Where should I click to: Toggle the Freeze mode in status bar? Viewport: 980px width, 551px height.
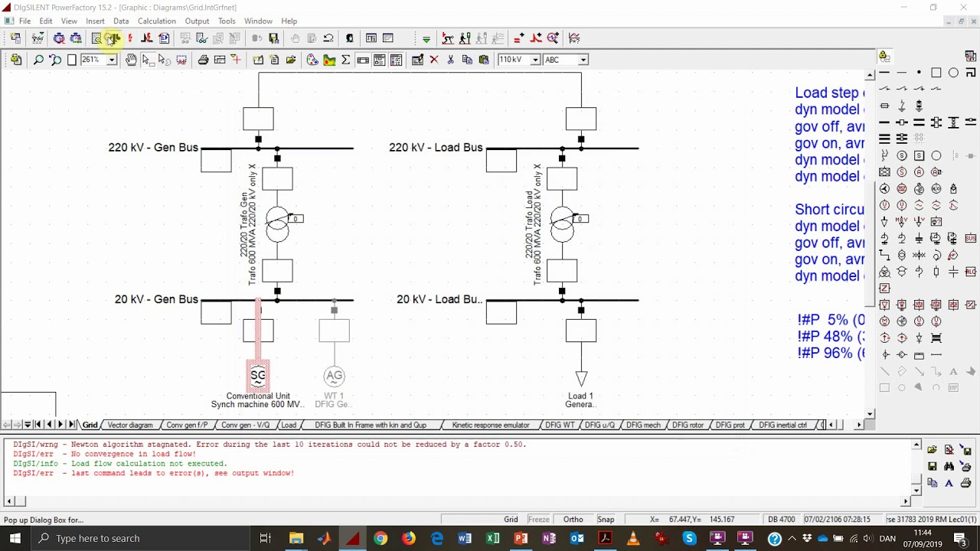tap(538, 520)
